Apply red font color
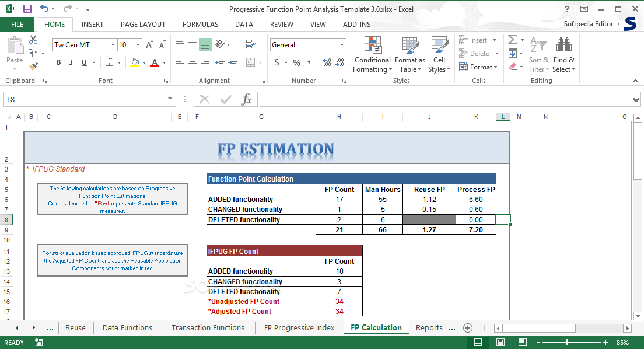Screen dimensions: 644x349 [x=155, y=62]
